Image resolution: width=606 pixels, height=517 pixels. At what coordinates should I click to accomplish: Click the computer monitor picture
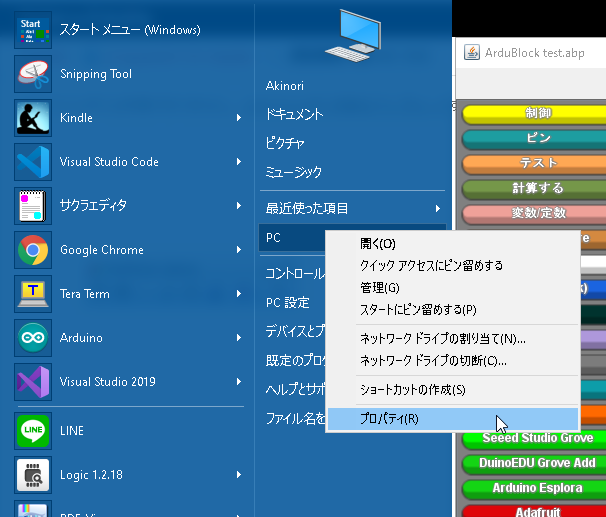(x=354, y=36)
